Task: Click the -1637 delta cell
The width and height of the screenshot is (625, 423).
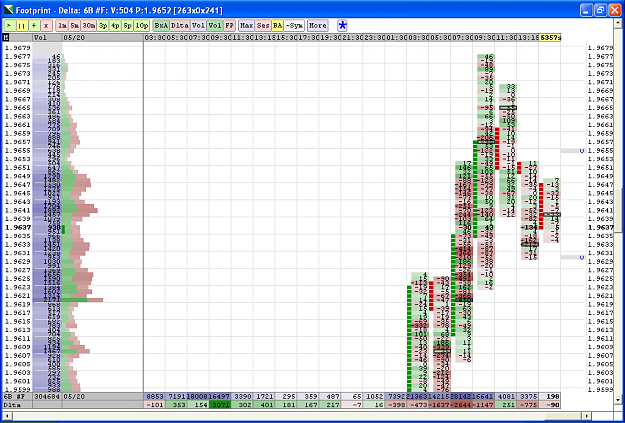Action: pyautogui.click(x=438, y=405)
